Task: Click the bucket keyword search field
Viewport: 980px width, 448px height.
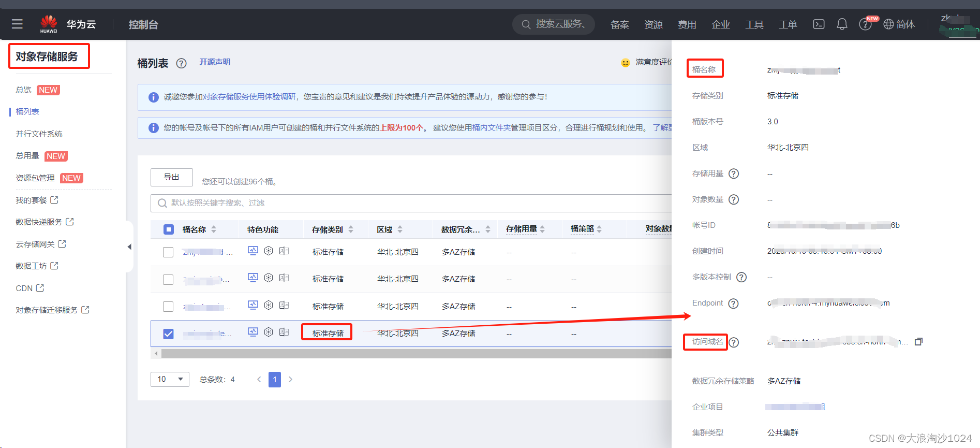Action: pyautogui.click(x=411, y=203)
